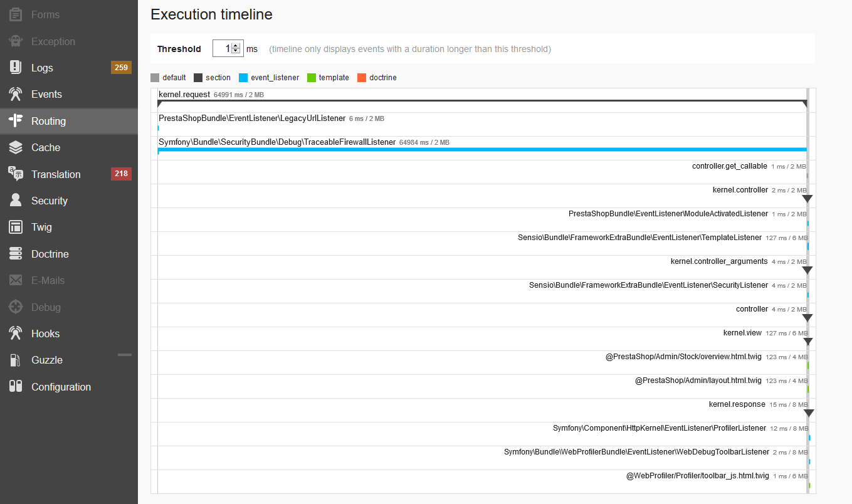Click the Configuration icon in sidebar
Screen dimensions: 852x504
[16, 387]
